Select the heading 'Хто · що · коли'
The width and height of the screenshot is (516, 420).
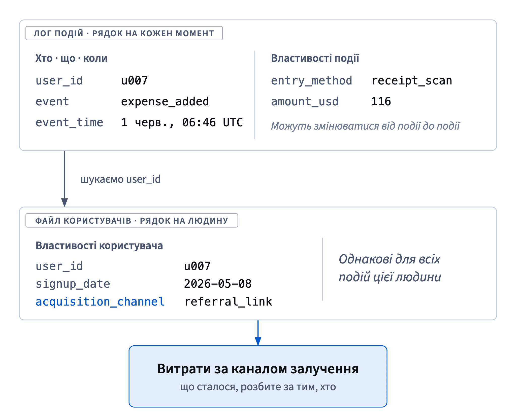(x=72, y=58)
